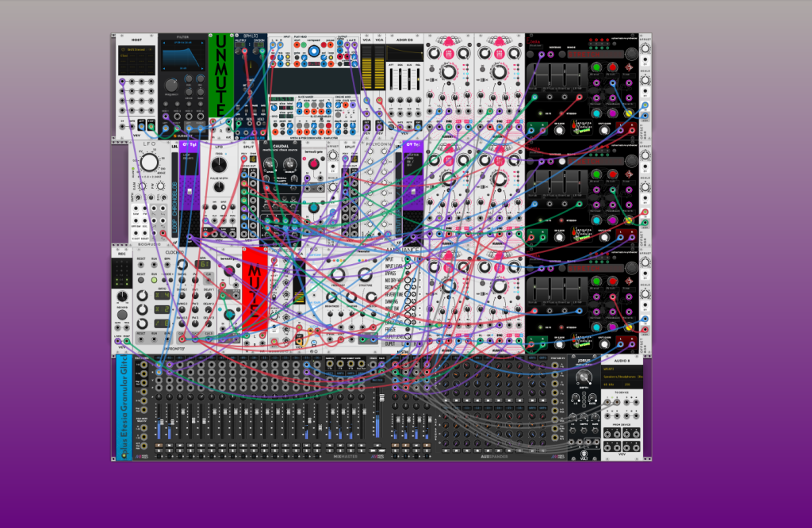Toggle the lit RUN button on Clocked

154,280
